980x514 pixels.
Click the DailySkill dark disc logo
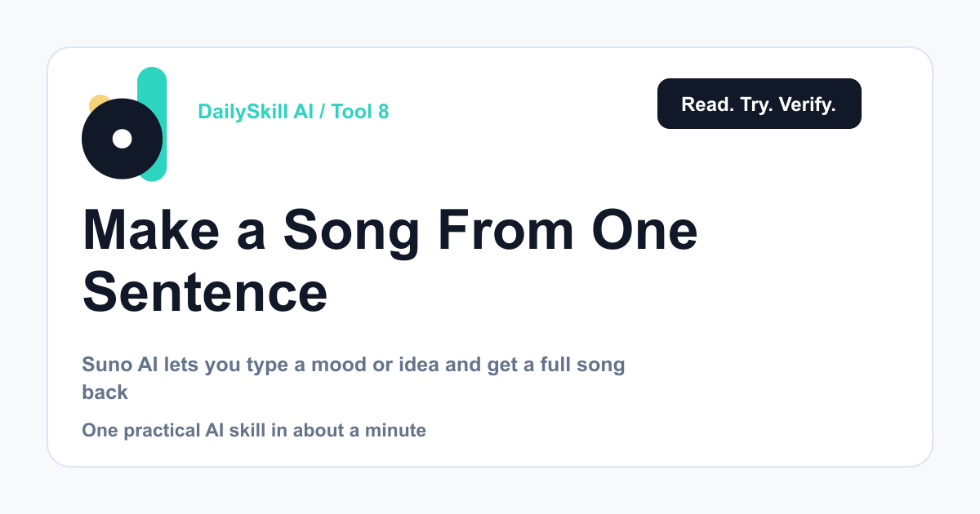(x=122, y=139)
